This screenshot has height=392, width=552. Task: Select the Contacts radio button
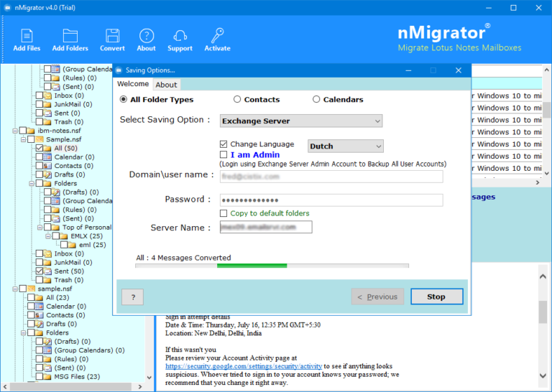(x=237, y=100)
